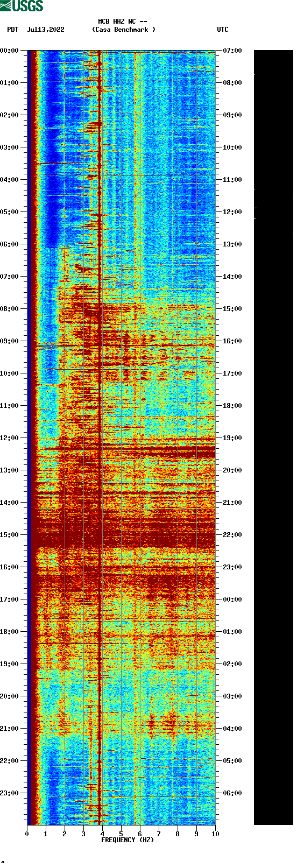Click the 06:00 UTC time label
Viewport: 297px width, 868px height.
232,793
